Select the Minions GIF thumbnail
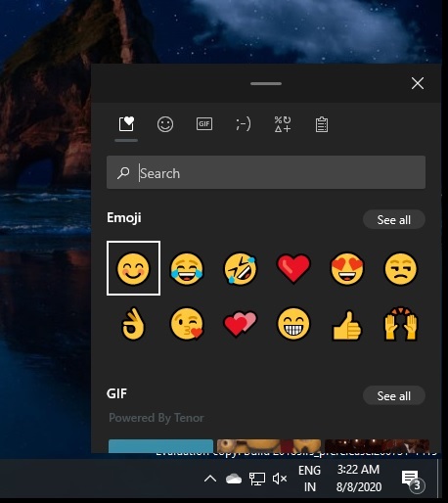 [x=269, y=446]
